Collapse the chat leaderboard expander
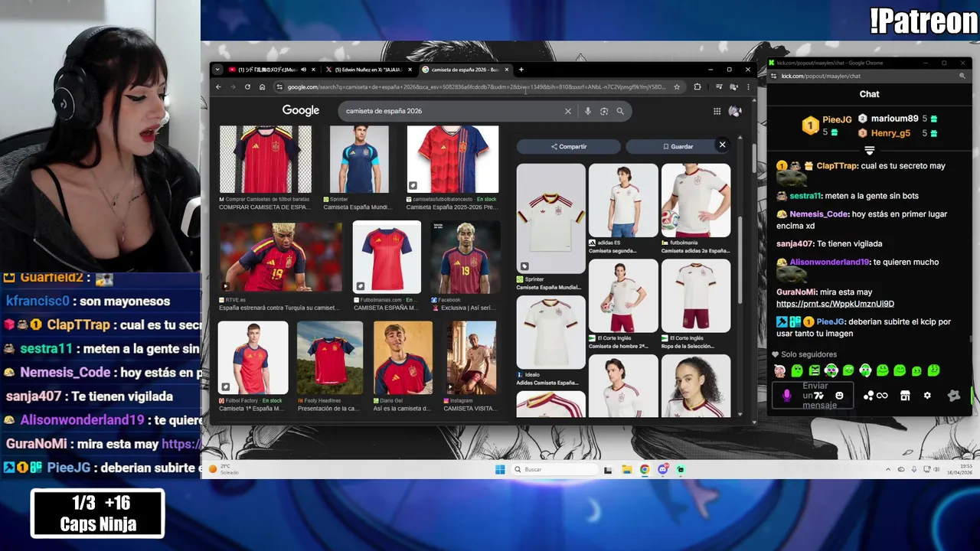Viewport: 980px width, 551px height. (x=869, y=151)
